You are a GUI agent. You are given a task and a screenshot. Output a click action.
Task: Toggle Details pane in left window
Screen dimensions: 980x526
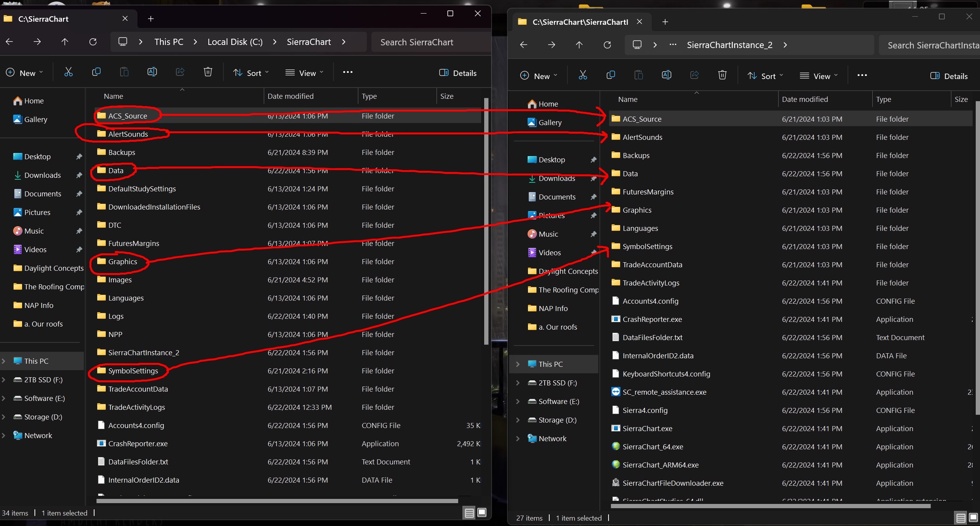coord(458,73)
